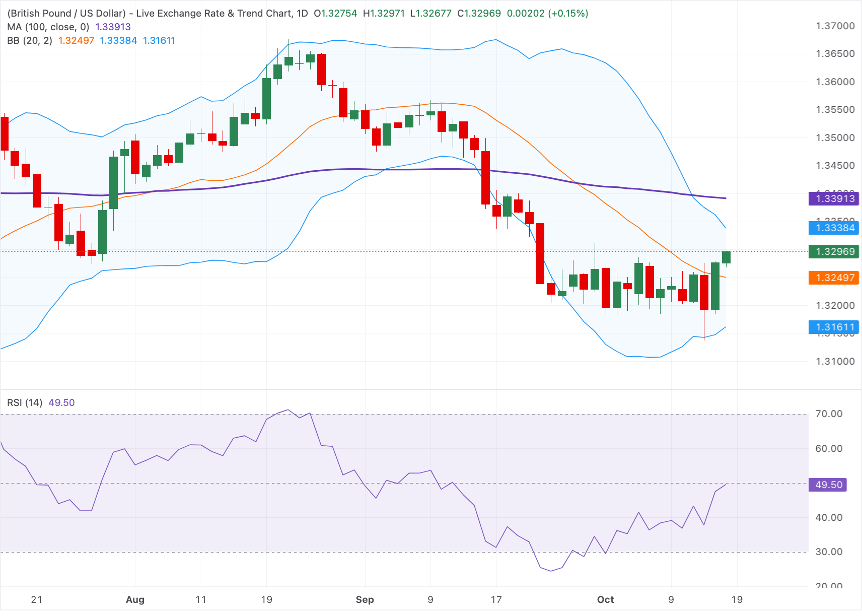Click the Bollinger basis label 1.32497
Viewport: 862px width, 616px height.
point(834,278)
